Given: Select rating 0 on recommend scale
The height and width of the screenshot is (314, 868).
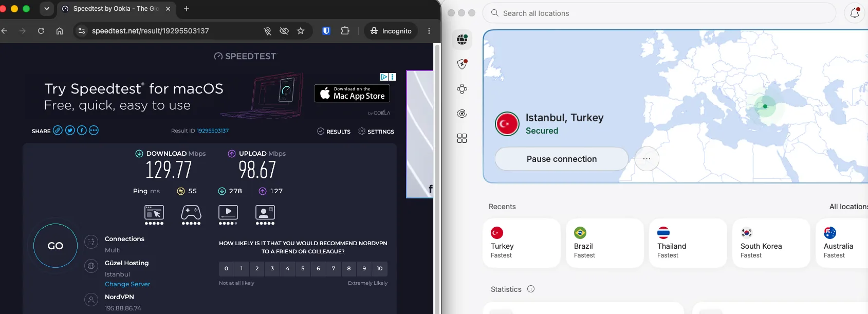Looking at the screenshot, I should [226, 268].
